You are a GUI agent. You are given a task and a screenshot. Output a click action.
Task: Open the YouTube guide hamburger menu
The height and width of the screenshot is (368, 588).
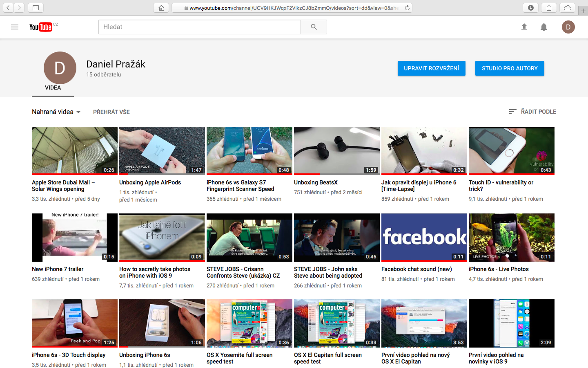click(15, 27)
